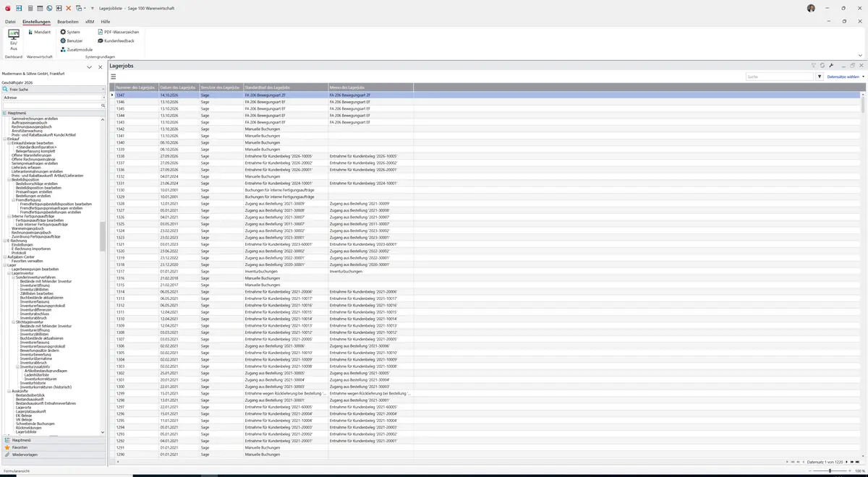The height and width of the screenshot is (477, 868).
Task: Sort by Benutzer des Lagerjobs column
Action: [x=221, y=87]
